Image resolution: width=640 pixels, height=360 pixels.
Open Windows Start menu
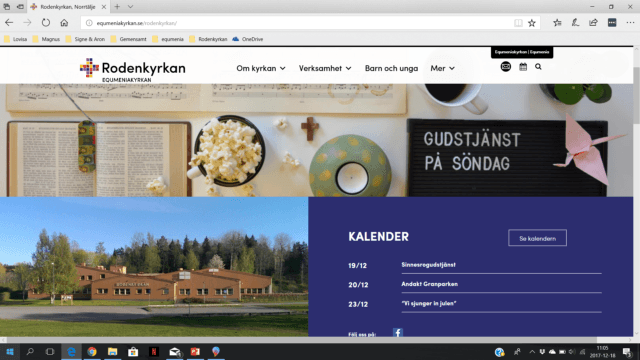10,351
